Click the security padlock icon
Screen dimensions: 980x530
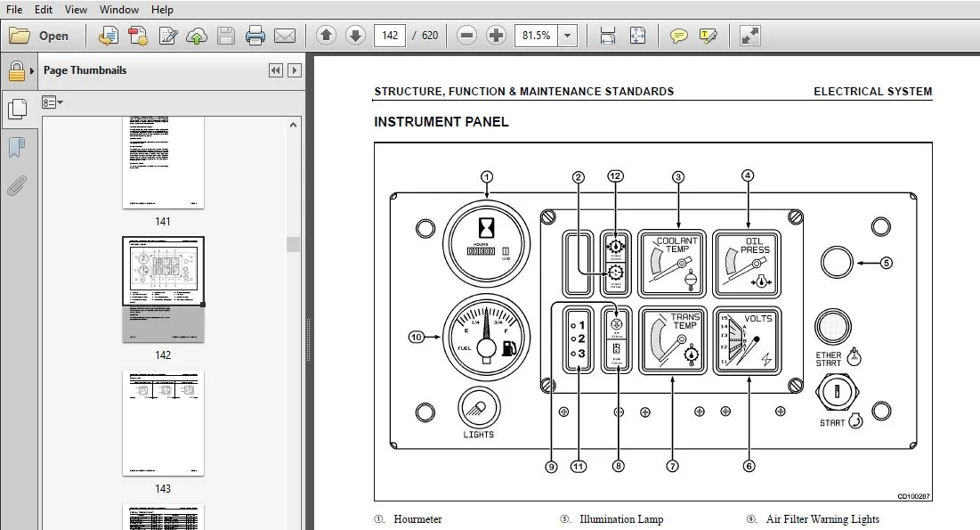[16, 70]
